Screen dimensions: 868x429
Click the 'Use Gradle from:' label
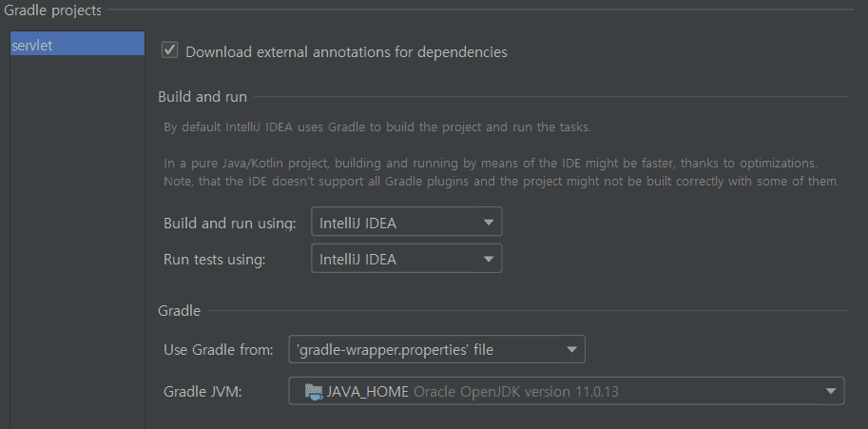219,350
